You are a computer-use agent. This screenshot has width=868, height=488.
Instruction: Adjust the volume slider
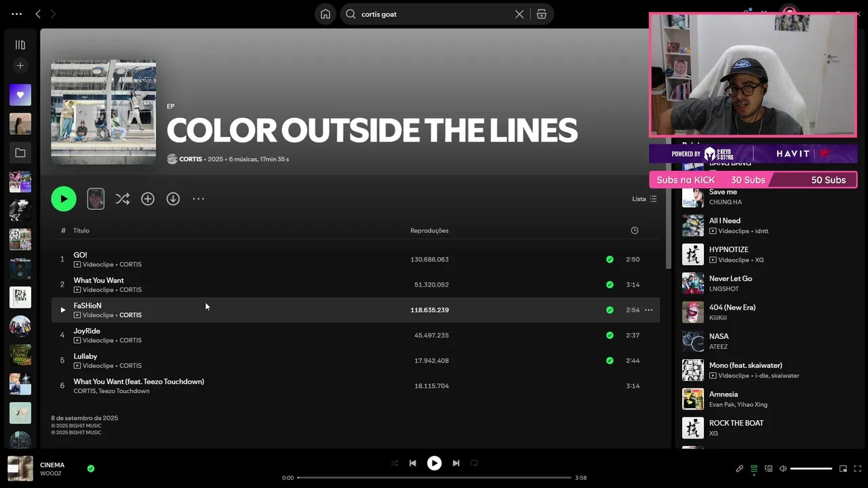point(811,468)
